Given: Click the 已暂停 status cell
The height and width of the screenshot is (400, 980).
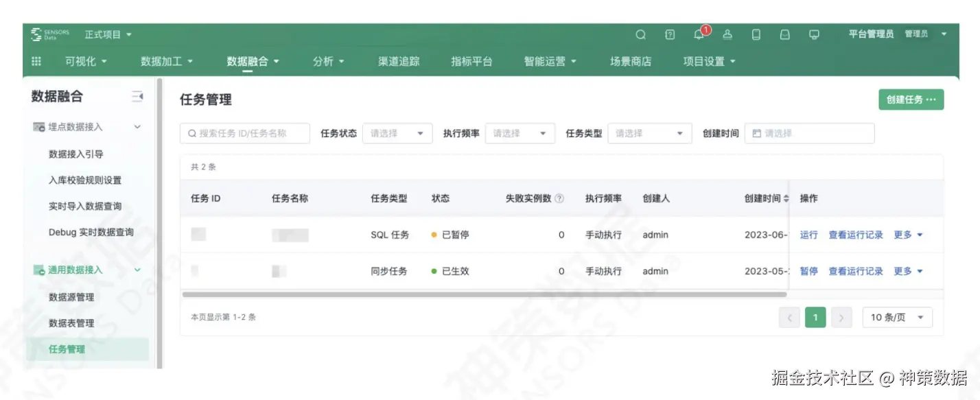Looking at the screenshot, I should 450,235.
